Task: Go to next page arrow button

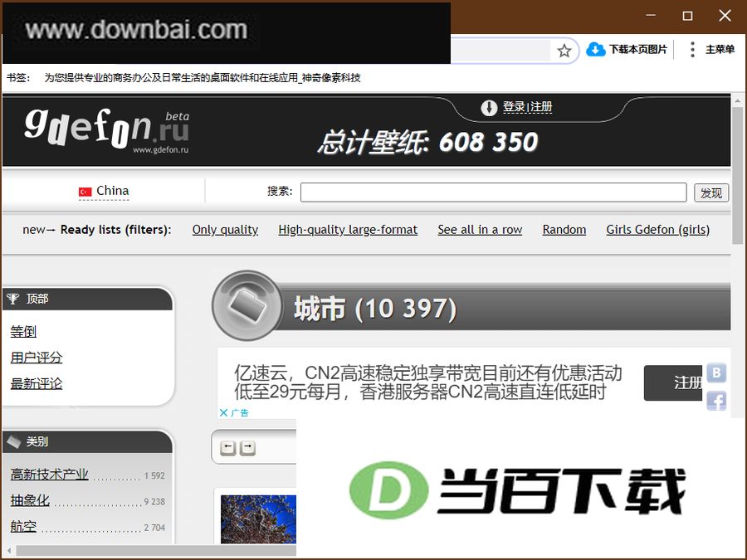Action: pyautogui.click(x=247, y=448)
